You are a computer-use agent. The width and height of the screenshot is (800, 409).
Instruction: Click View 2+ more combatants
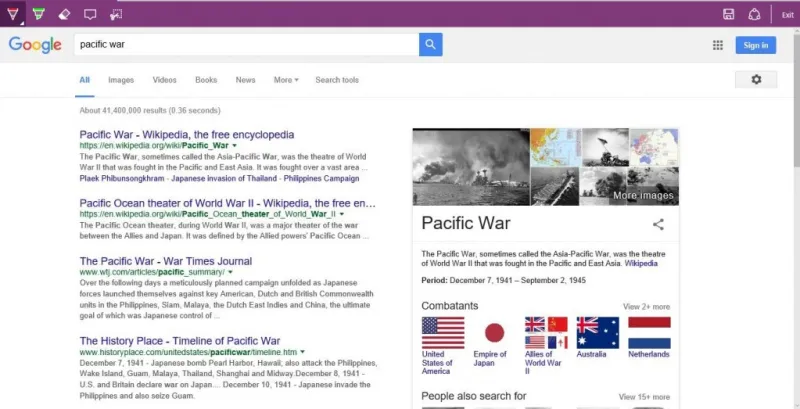coord(646,306)
